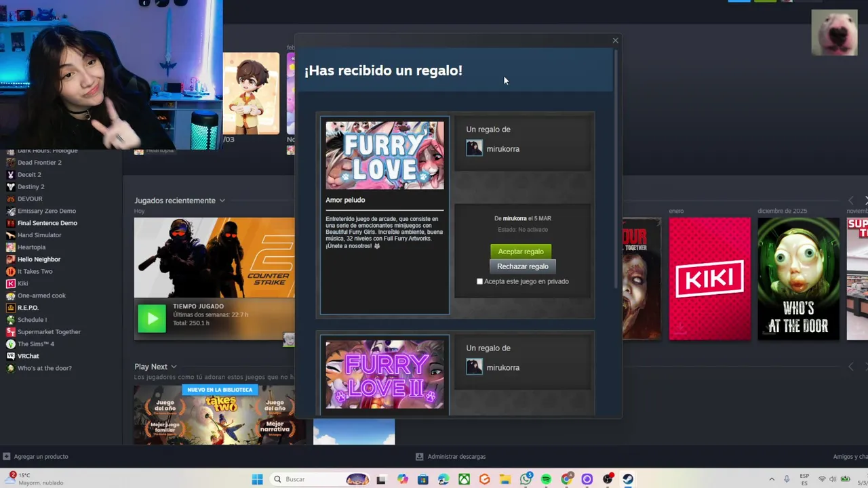
Task: Select One-armed cook in library list
Action: (x=41, y=296)
